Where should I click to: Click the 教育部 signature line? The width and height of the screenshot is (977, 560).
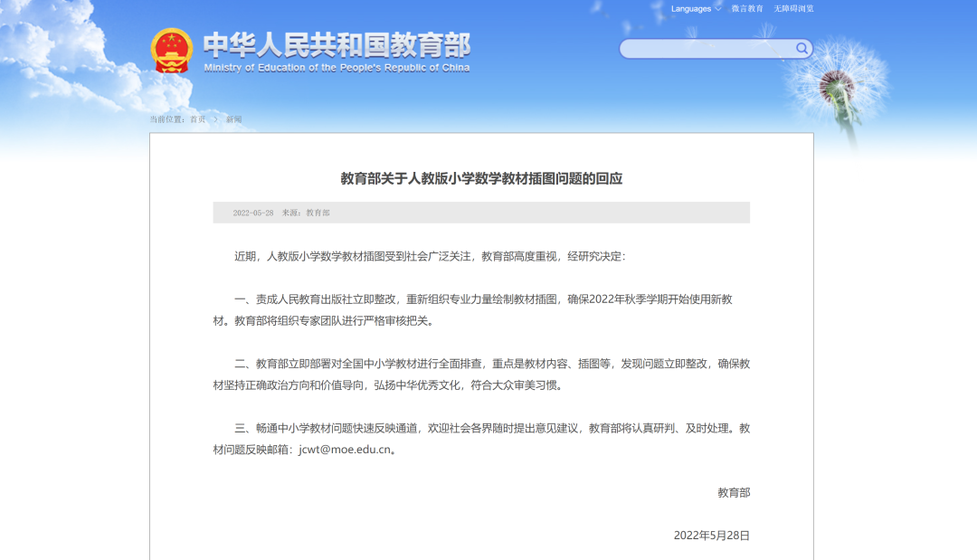coord(734,493)
